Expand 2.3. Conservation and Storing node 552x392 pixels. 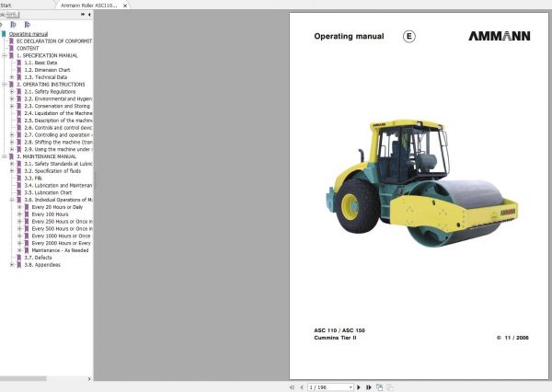(12, 106)
